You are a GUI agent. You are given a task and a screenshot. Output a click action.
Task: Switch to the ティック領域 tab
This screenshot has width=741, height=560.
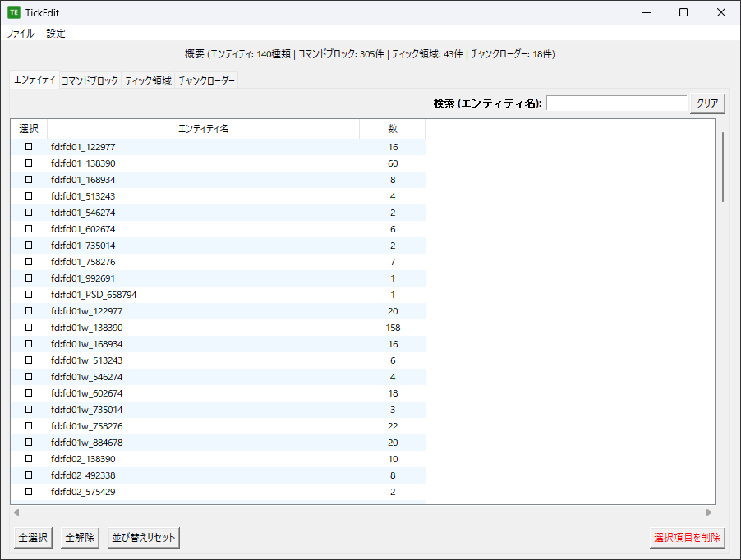(x=148, y=80)
